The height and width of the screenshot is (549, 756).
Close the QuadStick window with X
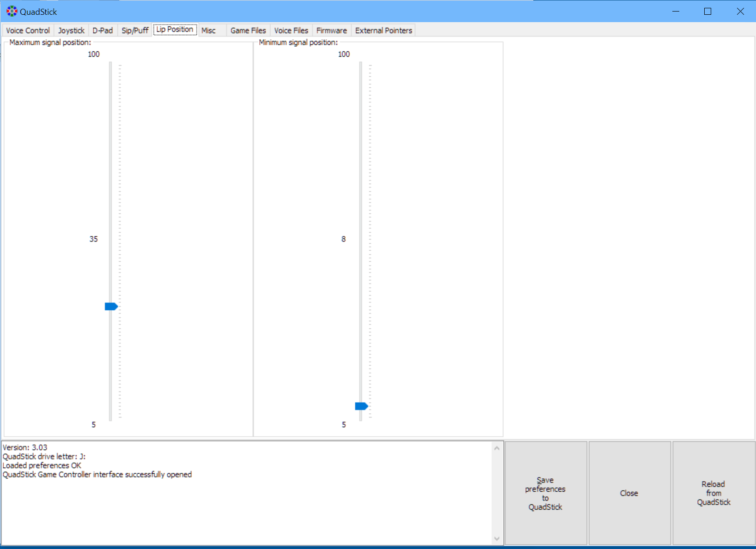(x=740, y=11)
